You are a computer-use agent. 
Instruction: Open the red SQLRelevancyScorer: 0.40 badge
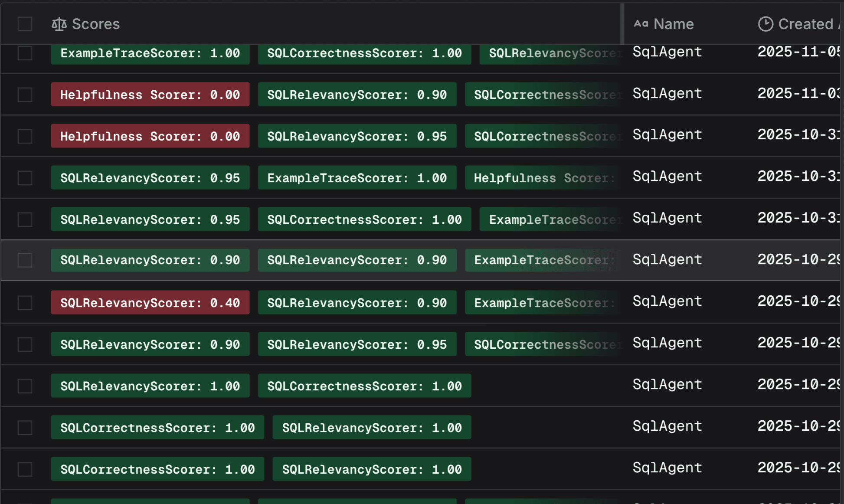tap(150, 303)
